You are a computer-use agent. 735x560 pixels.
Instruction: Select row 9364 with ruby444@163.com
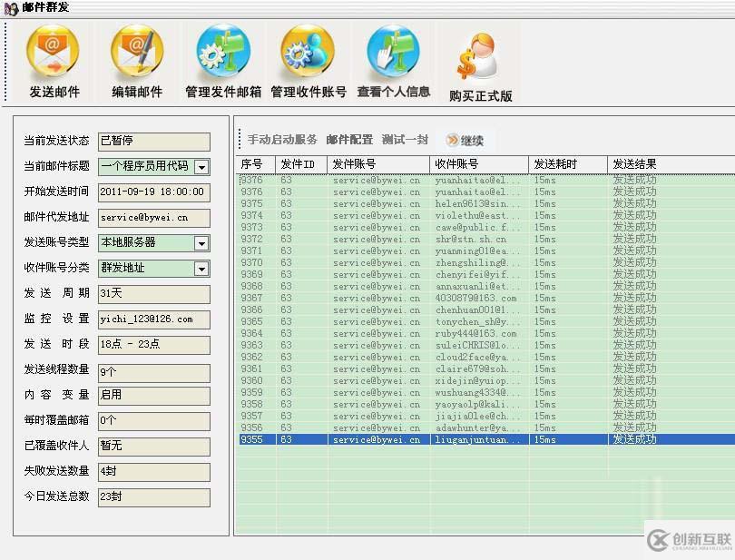[x=485, y=333]
